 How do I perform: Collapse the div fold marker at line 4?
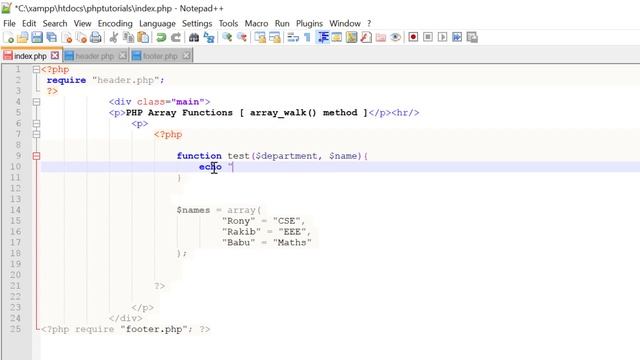[x=36, y=102]
